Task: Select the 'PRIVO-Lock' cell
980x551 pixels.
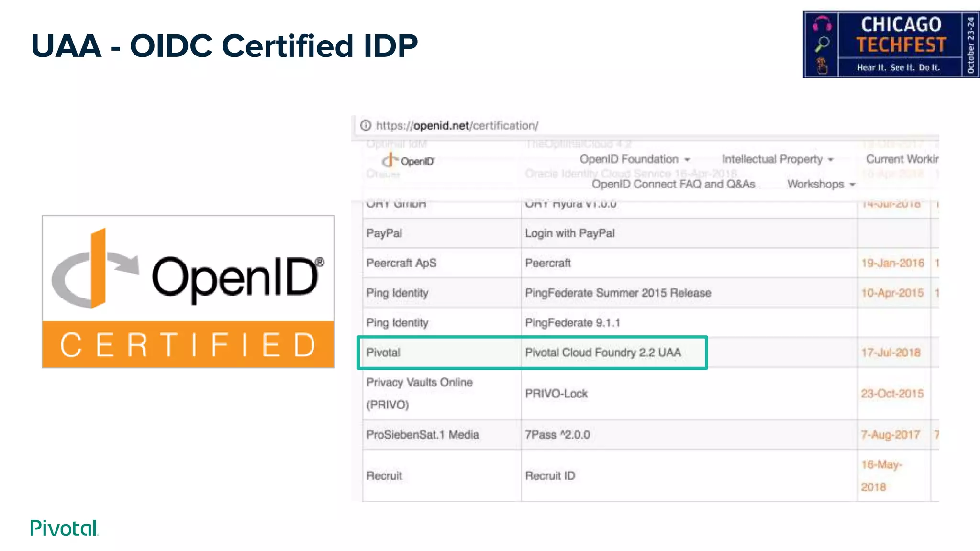Action: [x=689, y=394]
